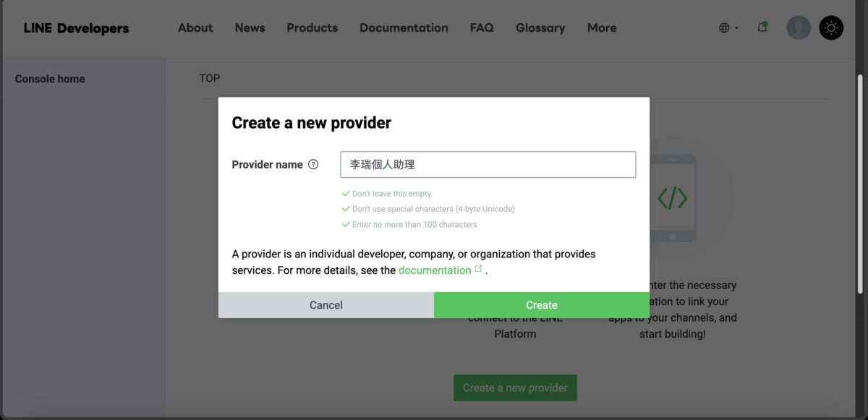Select Console home in the sidebar

50,79
